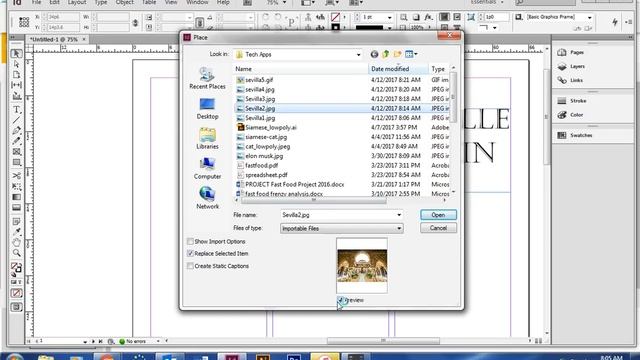Open the File name dropdown arrow

coord(399,215)
